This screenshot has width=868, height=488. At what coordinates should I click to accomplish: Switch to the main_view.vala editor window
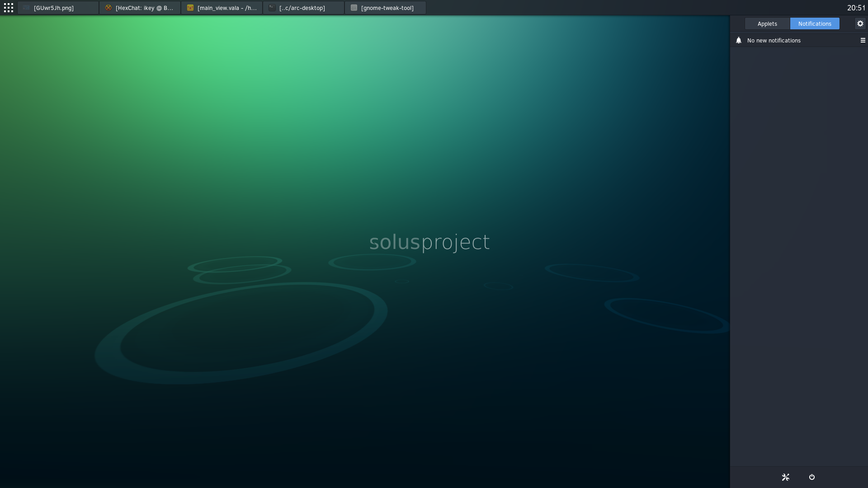pyautogui.click(x=222, y=8)
